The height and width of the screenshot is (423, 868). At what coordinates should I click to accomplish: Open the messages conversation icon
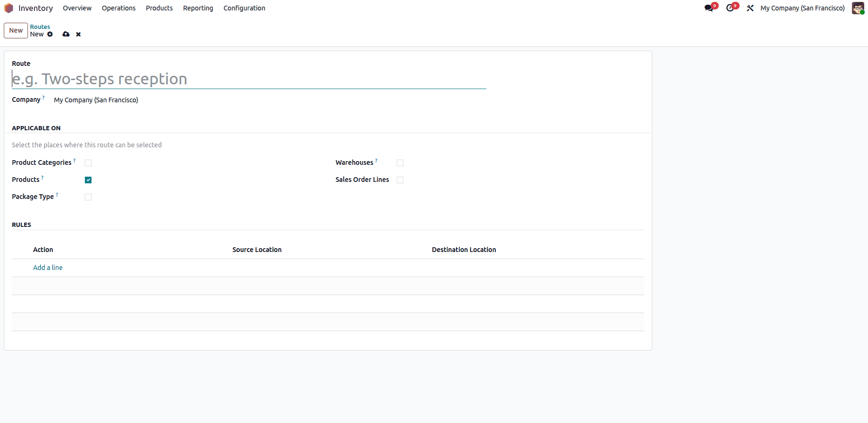point(709,8)
